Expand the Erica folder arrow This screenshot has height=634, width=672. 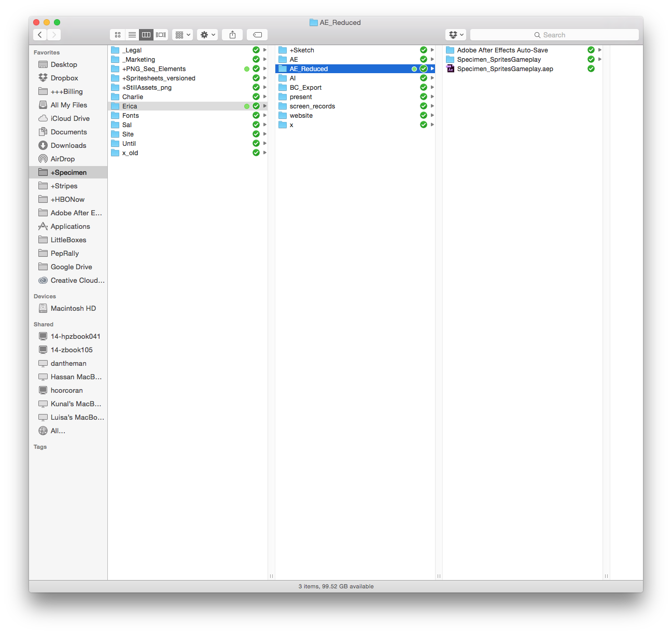265,106
